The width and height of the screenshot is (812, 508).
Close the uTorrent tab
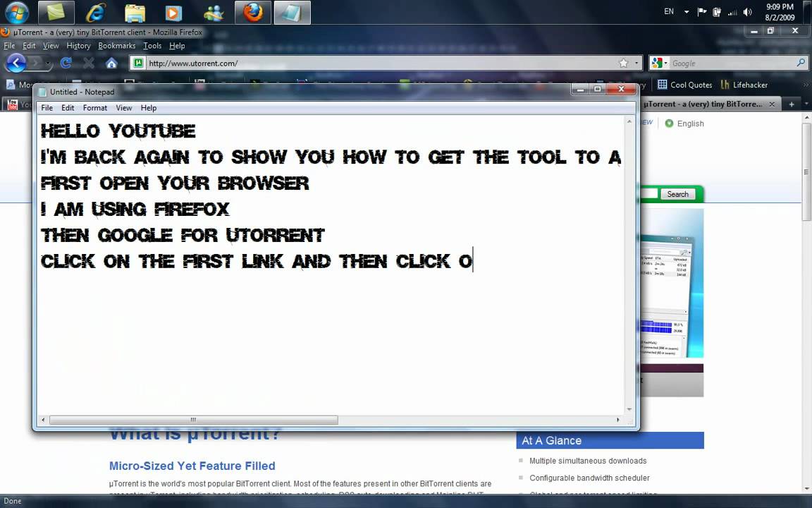pyautogui.click(x=772, y=104)
